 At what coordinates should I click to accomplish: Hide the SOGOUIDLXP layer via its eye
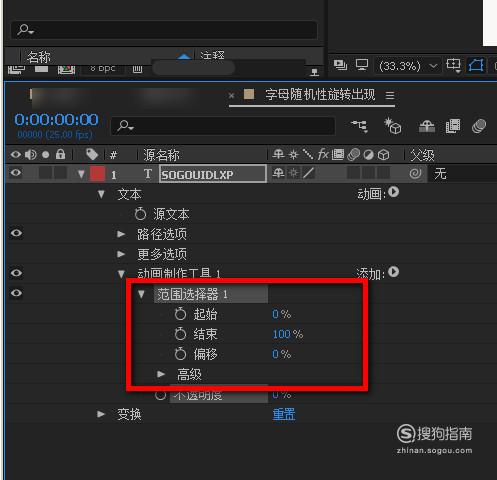point(16,173)
